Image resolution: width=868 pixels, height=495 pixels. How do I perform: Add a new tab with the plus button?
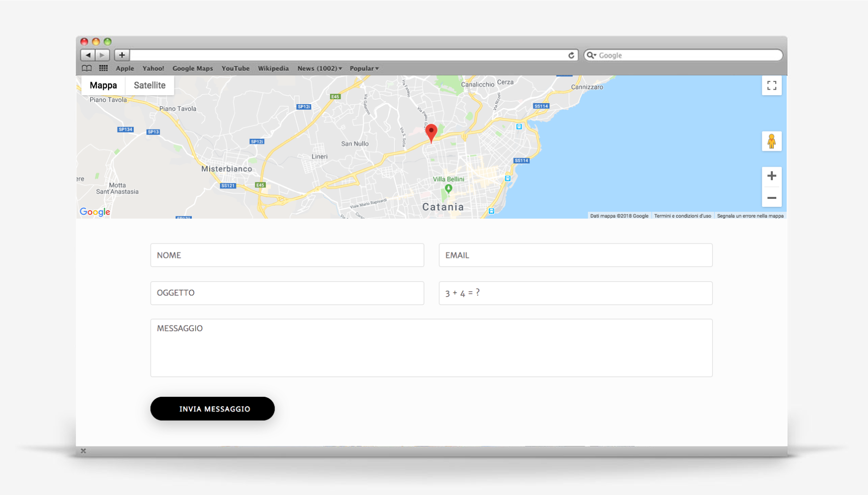pyautogui.click(x=122, y=55)
